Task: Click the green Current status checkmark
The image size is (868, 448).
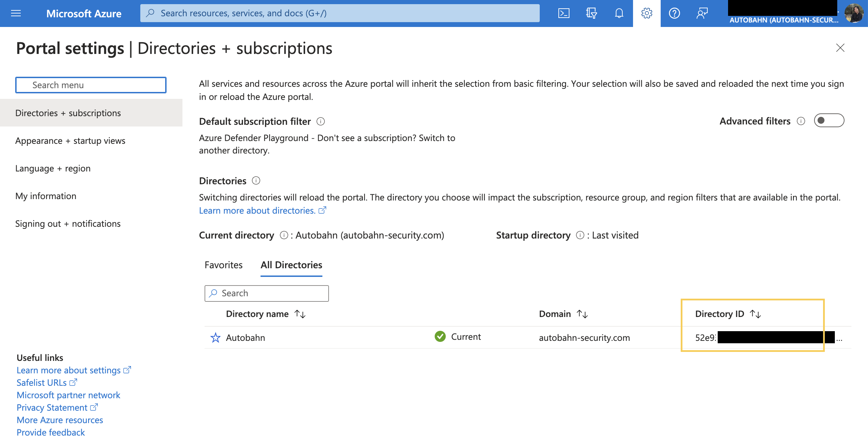Action: tap(440, 336)
